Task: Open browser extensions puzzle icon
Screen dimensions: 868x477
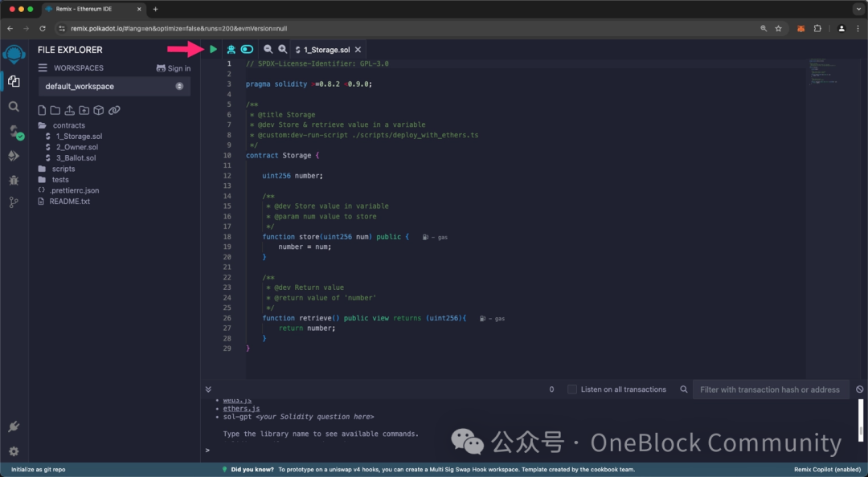Action: click(x=817, y=28)
